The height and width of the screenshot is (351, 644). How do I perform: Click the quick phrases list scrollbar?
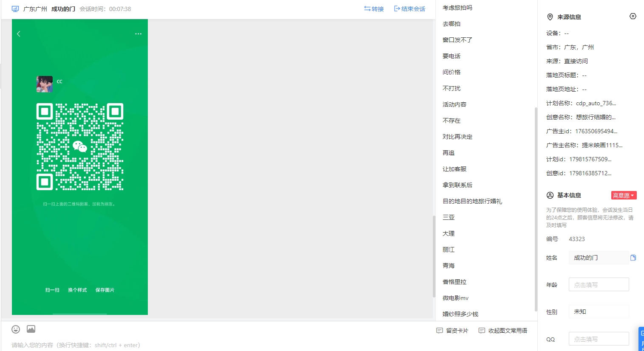tap(536, 209)
